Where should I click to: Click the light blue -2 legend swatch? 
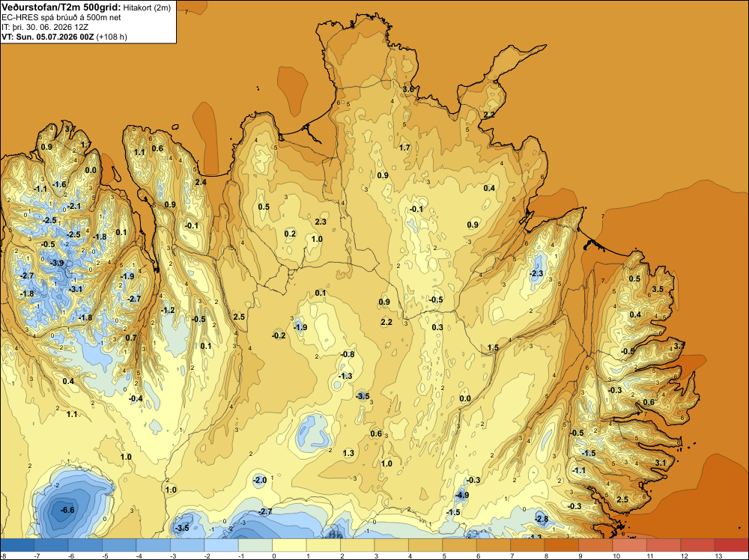point(221,545)
